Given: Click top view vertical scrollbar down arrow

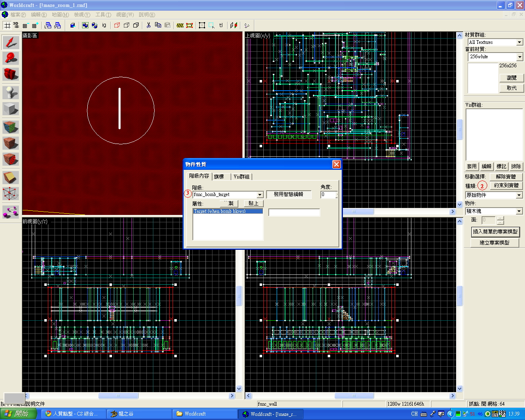Looking at the screenshot, I should coord(460,204).
